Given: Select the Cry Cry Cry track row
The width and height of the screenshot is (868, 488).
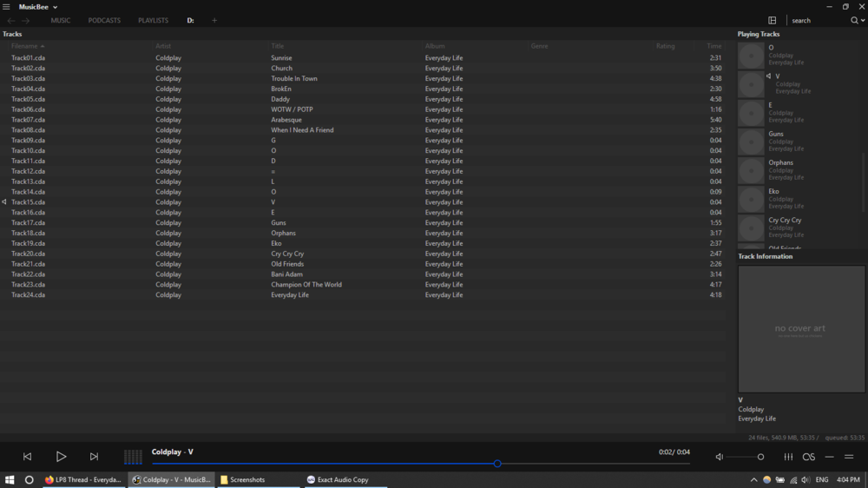Looking at the screenshot, I should tap(363, 254).
